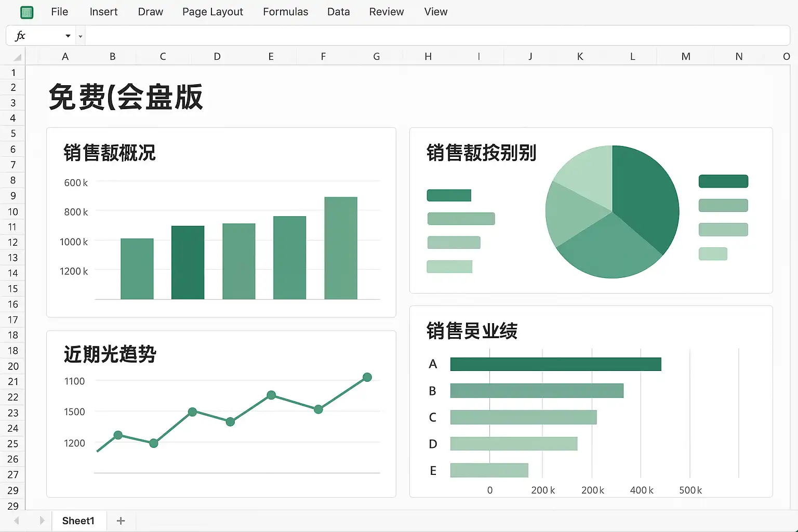Screen dimensions: 798x532
Task: Click inside the formula bar input
Action: pyautogui.click(x=436, y=36)
